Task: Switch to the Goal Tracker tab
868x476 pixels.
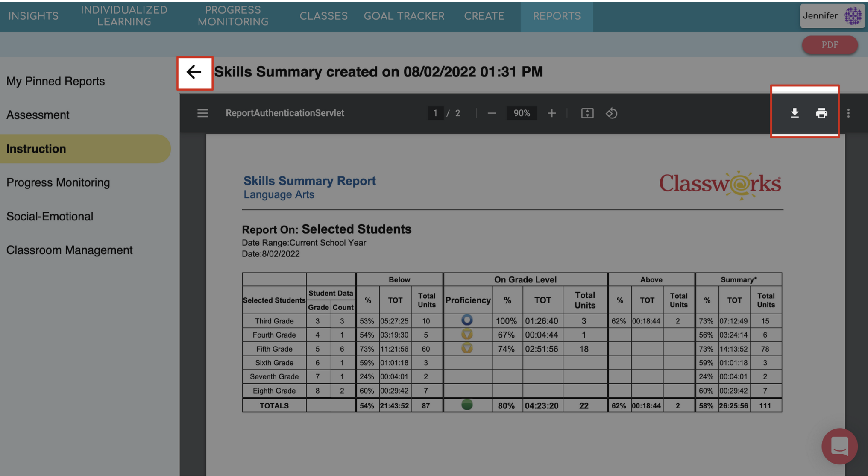Action: (x=404, y=16)
